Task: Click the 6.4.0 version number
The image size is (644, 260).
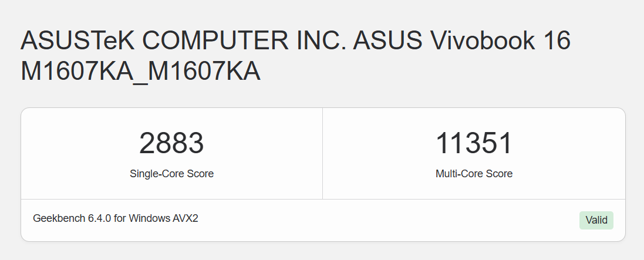Action: coord(100,218)
